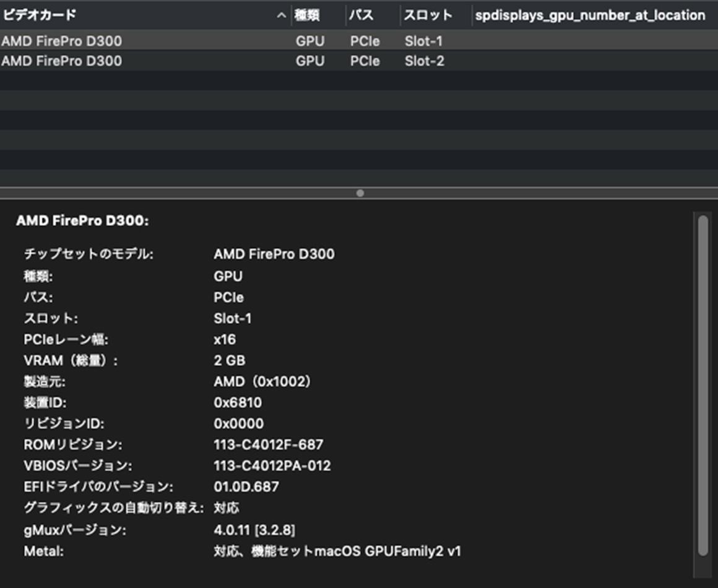Image resolution: width=718 pixels, height=588 pixels.
Task: Sort the list by the スロット column header
Action: [428, 15]
